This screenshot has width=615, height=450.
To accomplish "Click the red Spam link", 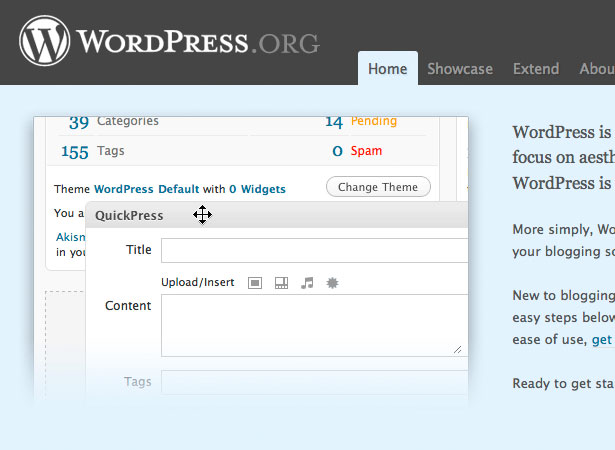I will tap(366, 151).
